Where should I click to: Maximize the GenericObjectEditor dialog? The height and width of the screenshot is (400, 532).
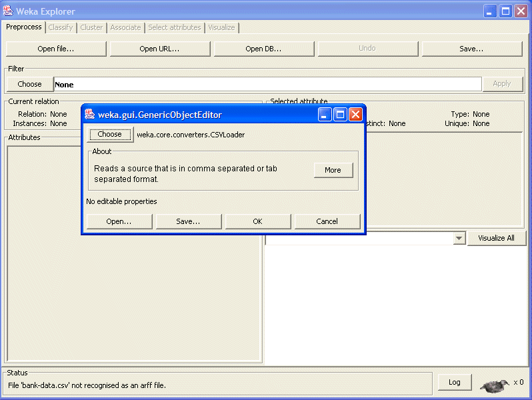(x=340, y=115)
